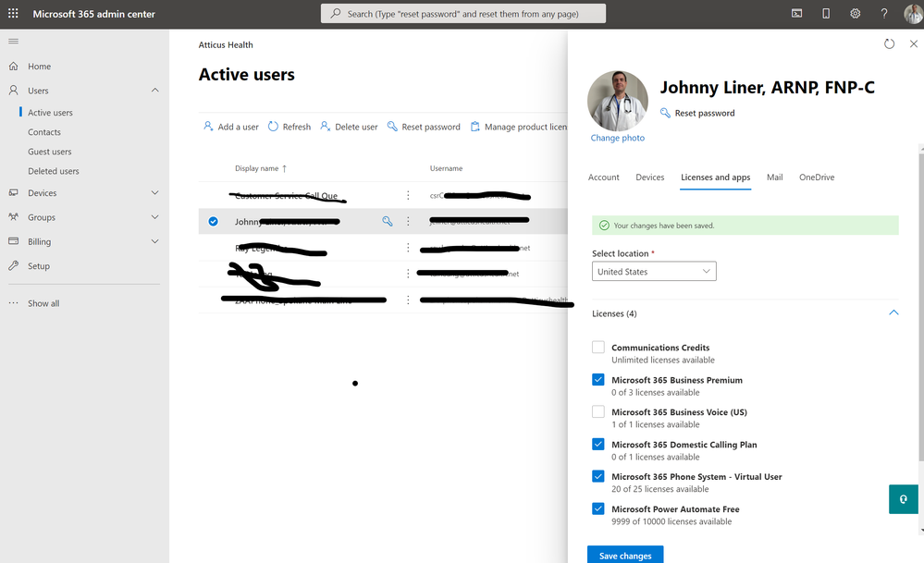This screenshot has width=924, height=563.
Task: Expand the Billing section chevron
Action: [x=155, y=241]
